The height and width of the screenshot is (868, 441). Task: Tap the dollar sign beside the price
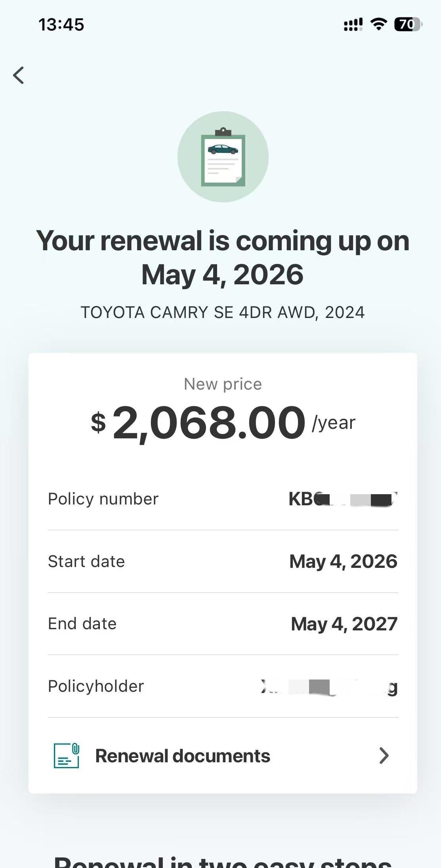[98, 422]
